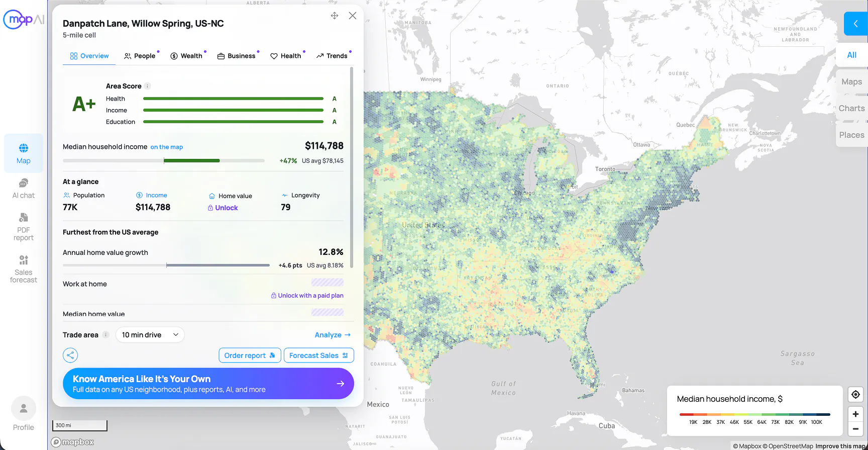
Task: Click the Mapbox logo
Action: coord(73,442)
